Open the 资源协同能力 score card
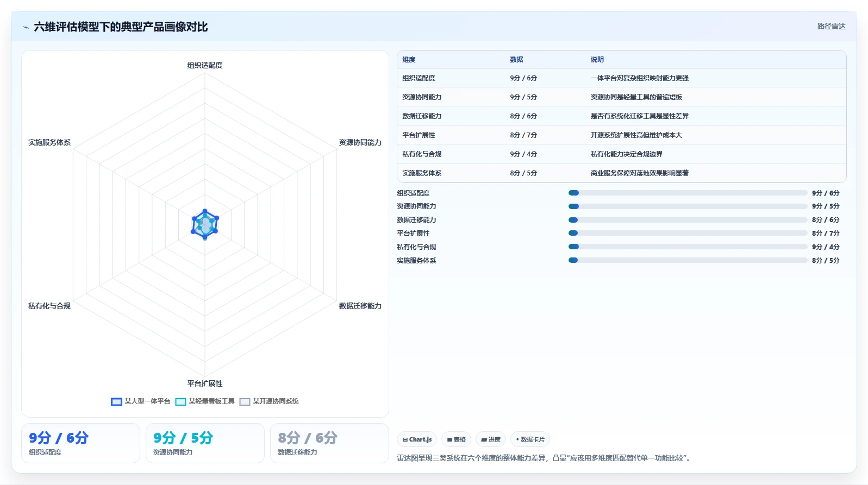This screenshot has height=485, width=868. coord(205,443)
